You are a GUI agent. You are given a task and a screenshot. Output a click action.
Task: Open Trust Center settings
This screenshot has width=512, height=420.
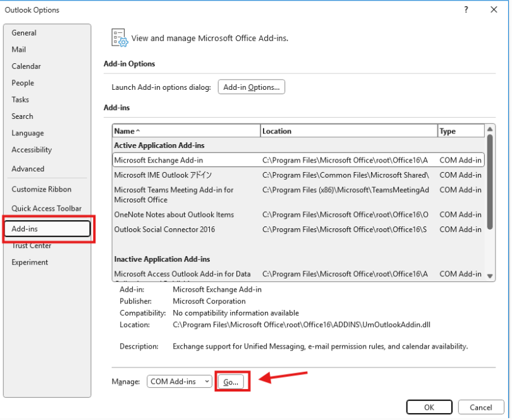(32, 246)
